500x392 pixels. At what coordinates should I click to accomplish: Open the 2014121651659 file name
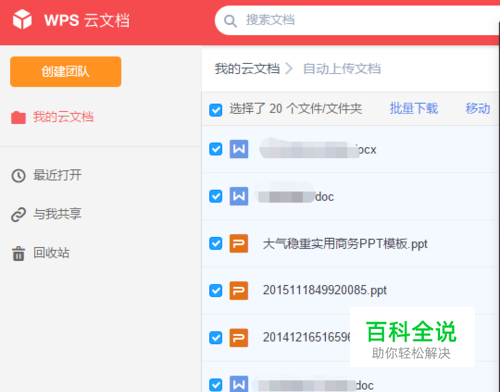(x=306, y=337)
